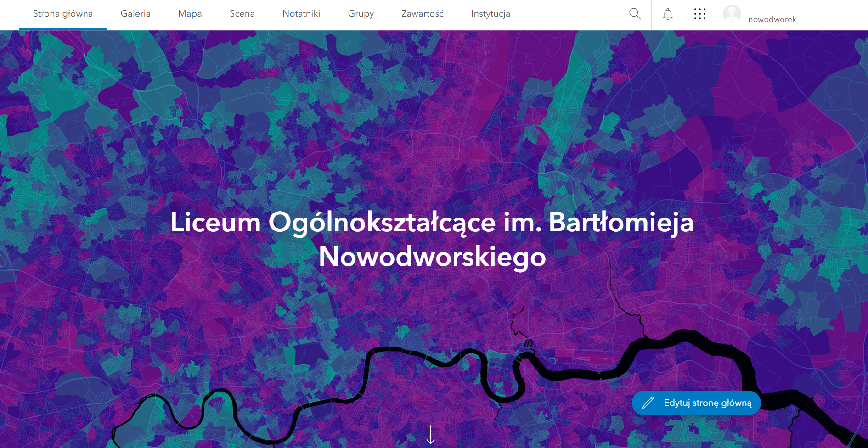Click the scroll-down arrow on the banner
This screenshot has width=868, height=448.
431,434
